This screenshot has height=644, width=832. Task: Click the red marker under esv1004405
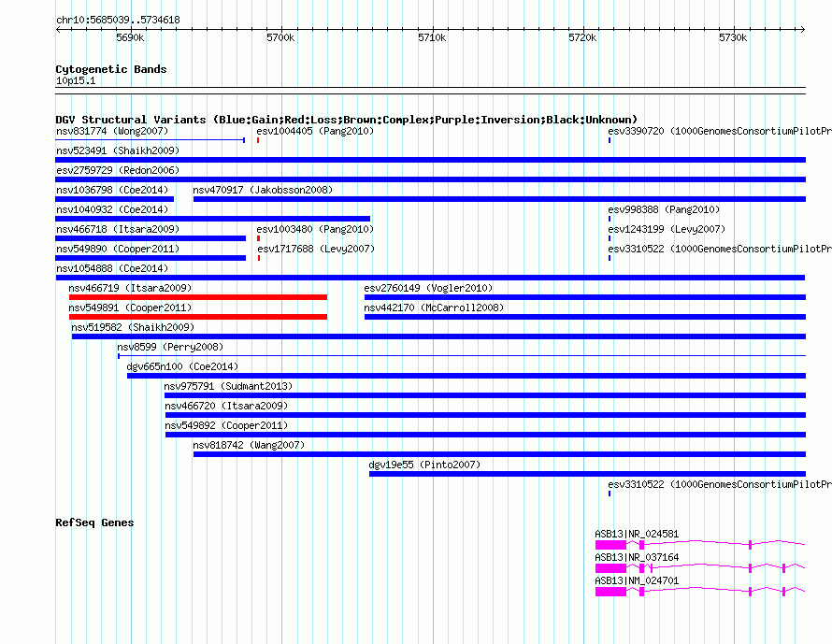[258, 140]
